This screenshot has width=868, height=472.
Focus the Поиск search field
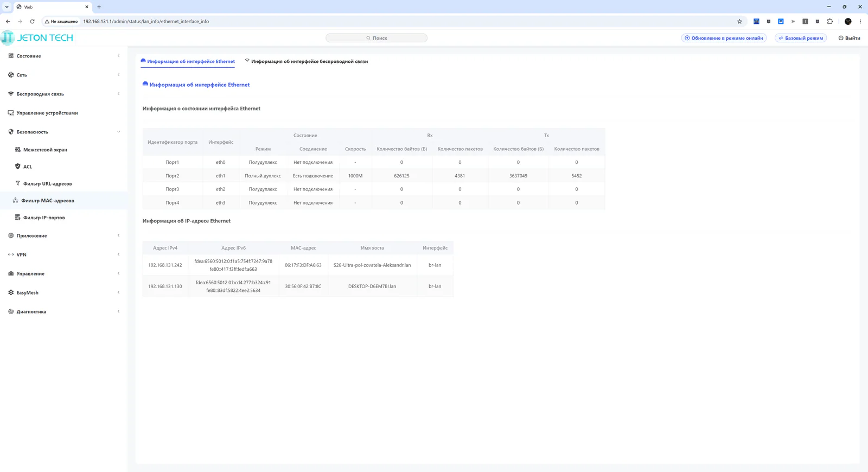click(376, 38)
